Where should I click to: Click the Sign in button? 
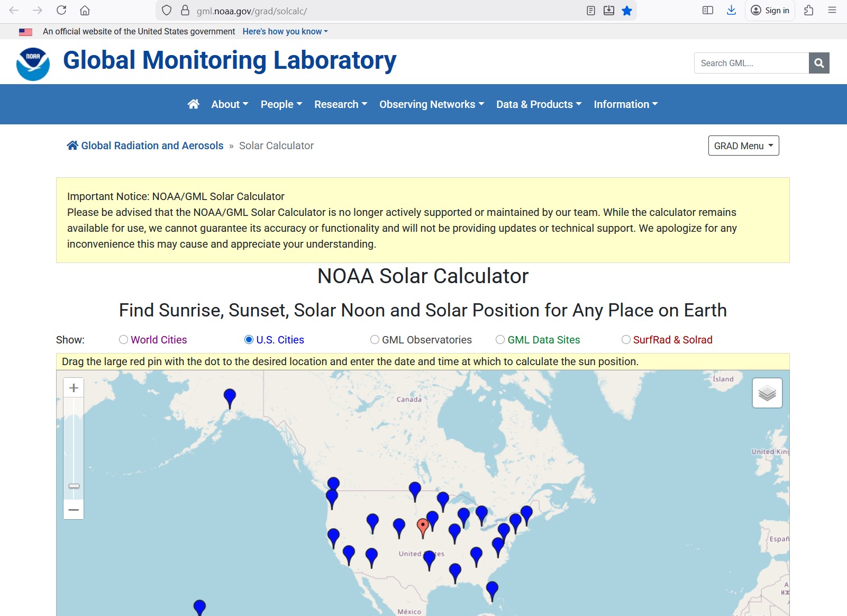(x=770, y=11)
